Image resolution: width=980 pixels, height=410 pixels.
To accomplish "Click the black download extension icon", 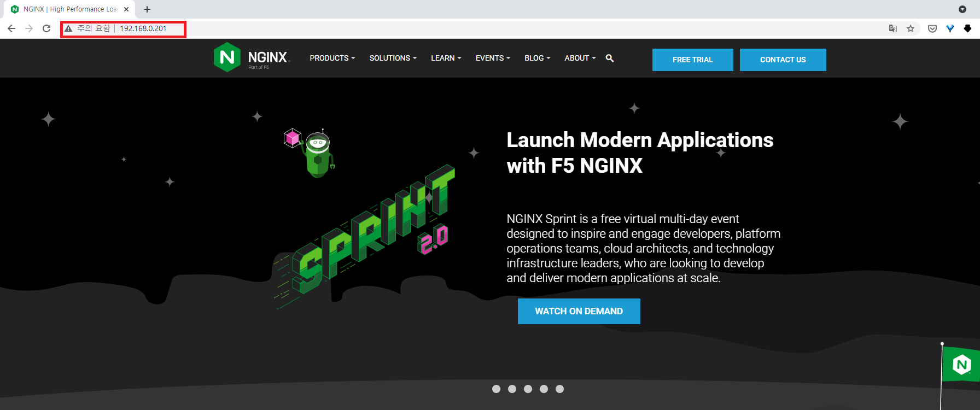I will pos(967,28).
